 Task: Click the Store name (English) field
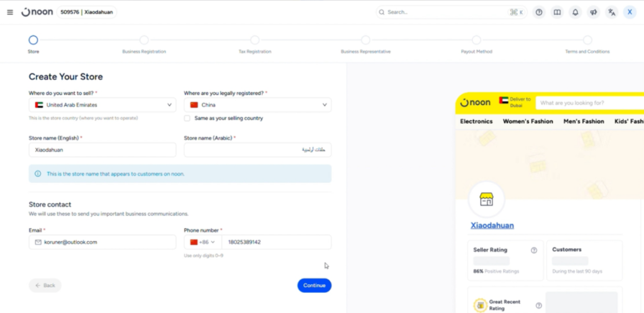coord(103,150)
